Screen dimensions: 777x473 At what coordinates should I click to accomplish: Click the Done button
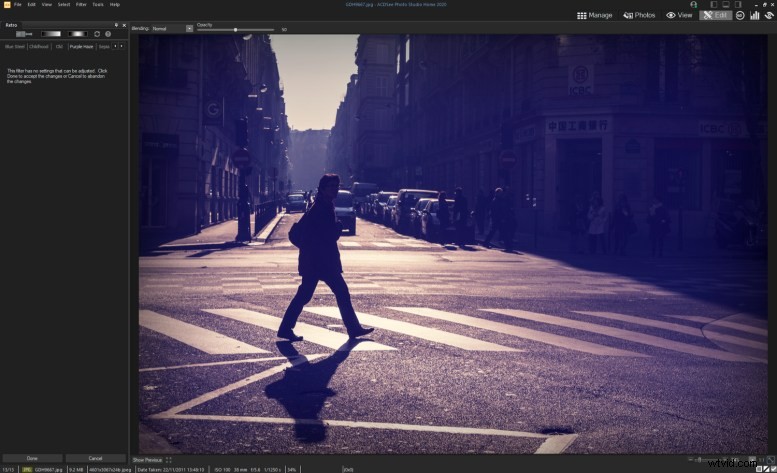tap(32, 458)
